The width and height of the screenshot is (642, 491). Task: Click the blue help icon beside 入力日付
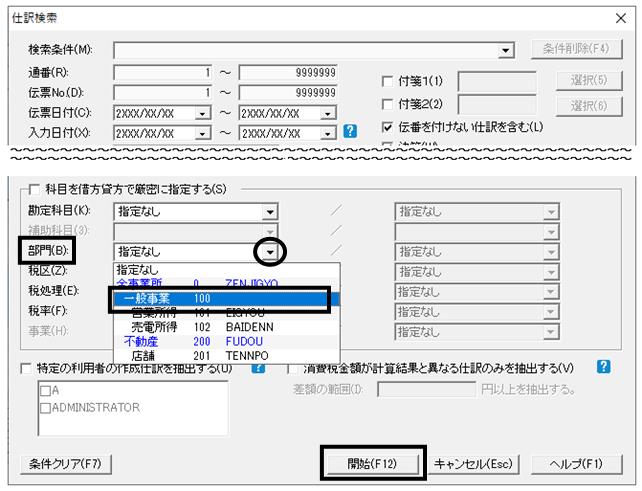350,131
